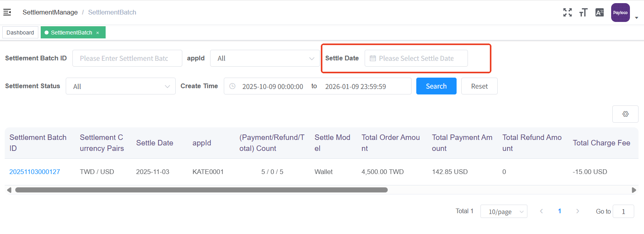Open settlement batch 20251103000127 link

point(35,172)
